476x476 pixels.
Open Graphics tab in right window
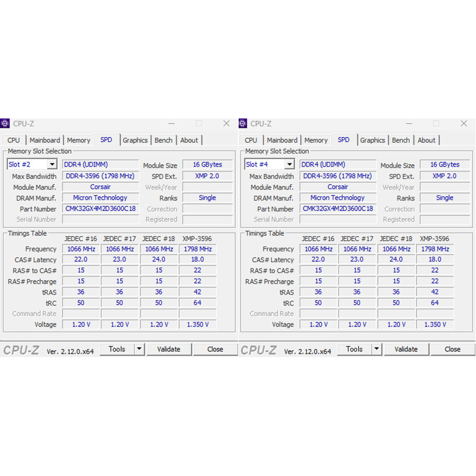coord(372,140)
